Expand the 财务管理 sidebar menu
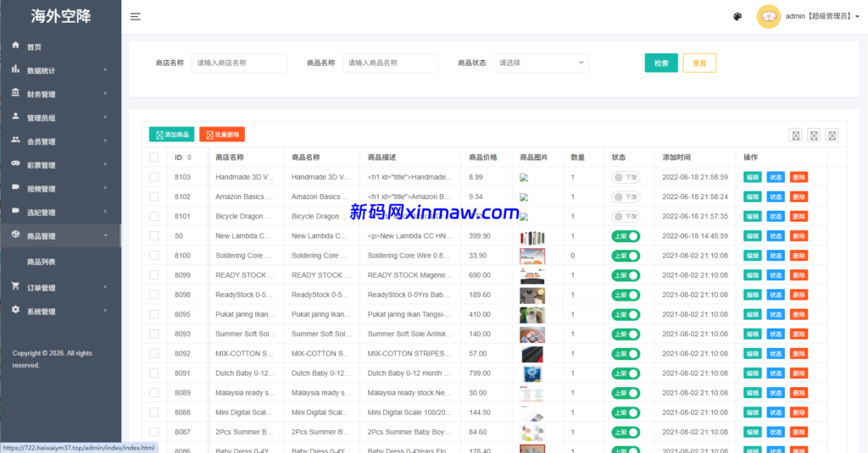The image size is (868, 453). tap(60, 94)
